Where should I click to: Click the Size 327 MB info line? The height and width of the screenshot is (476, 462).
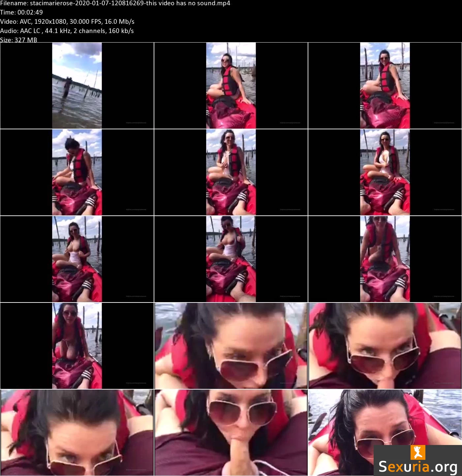[19, 40]
